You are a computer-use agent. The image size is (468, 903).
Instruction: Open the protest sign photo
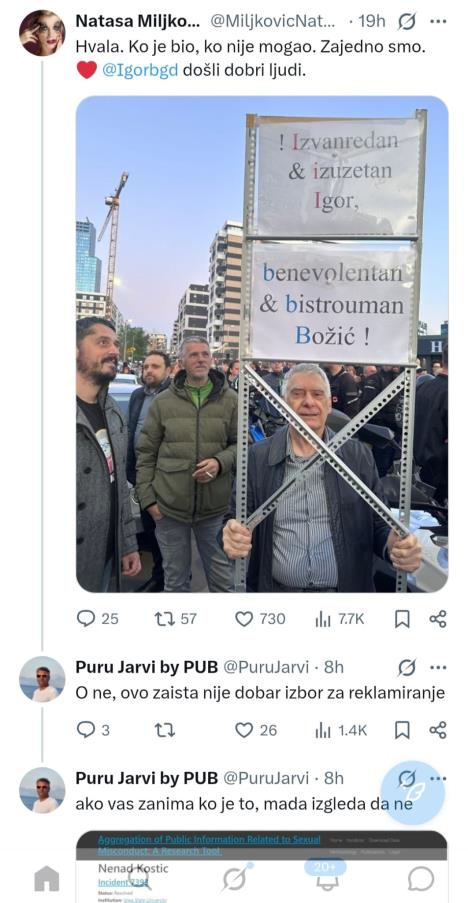pyautogui.click(x=262, y=344)
